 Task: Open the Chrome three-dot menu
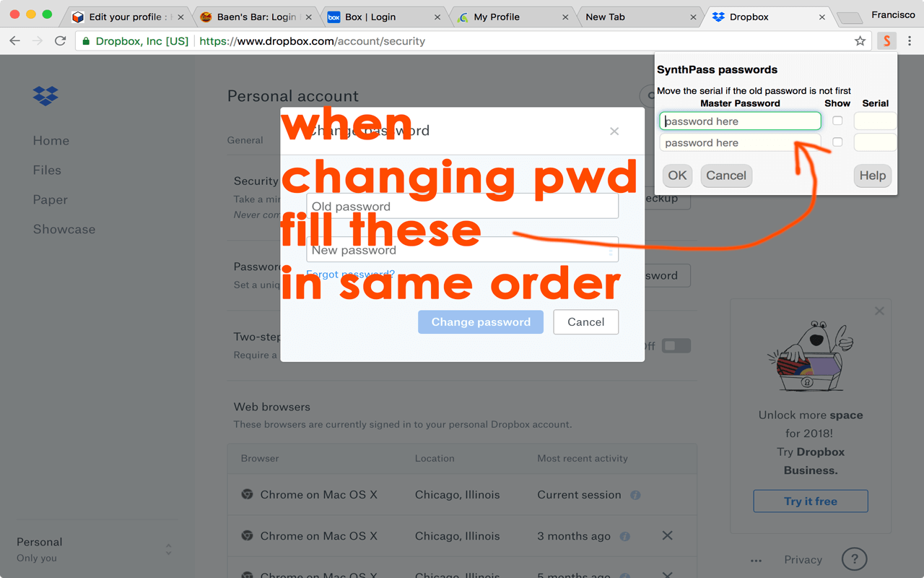point(910,41)
